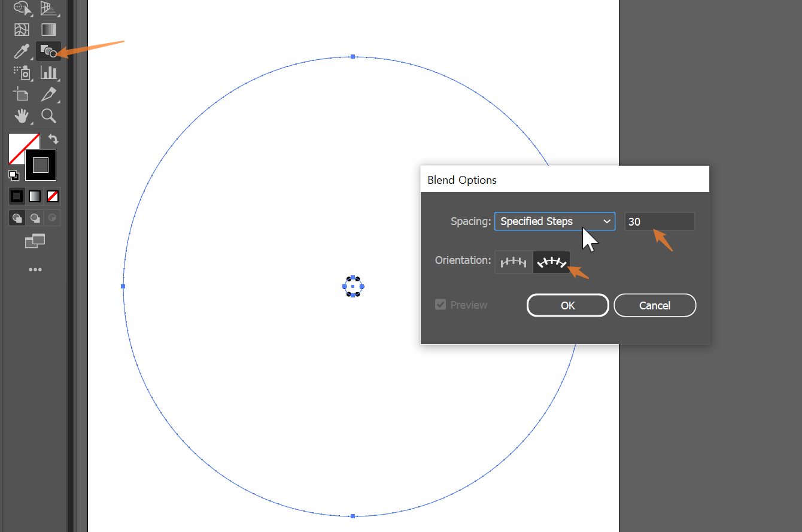Change Screen Mode
802x532 pixels.
coord(35,241)
